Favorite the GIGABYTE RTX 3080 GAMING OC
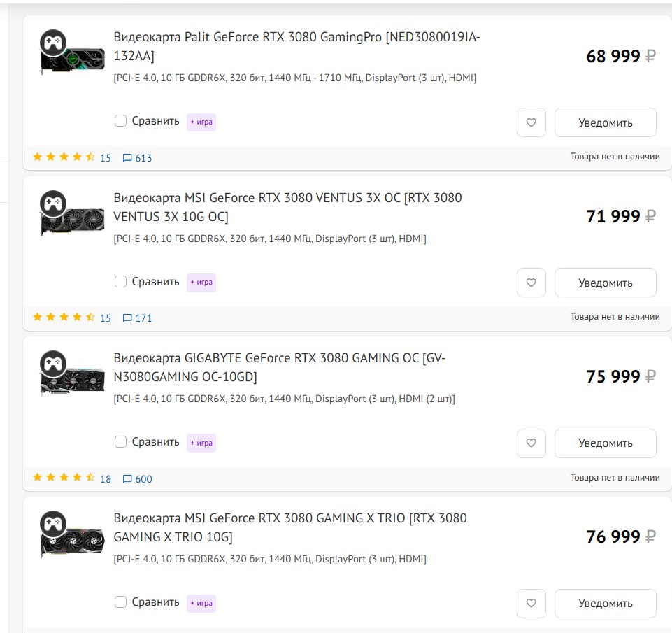Viewport: 672px width, 633px height. tap(531, 443)
